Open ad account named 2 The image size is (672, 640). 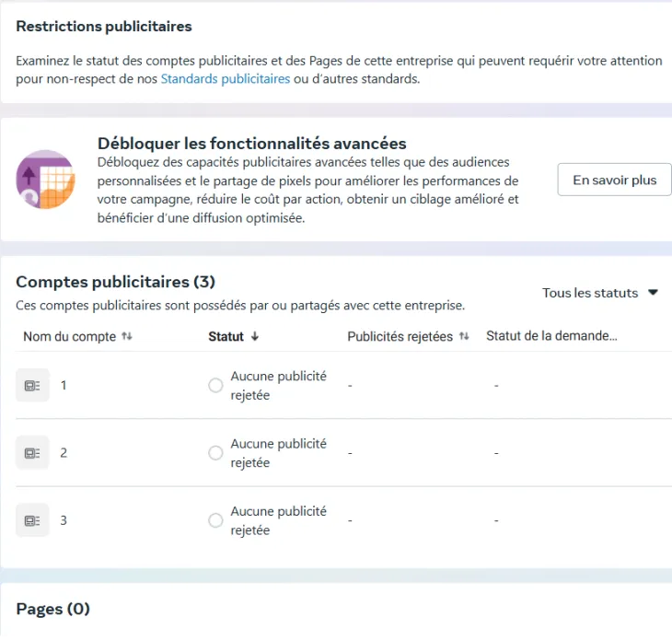(64, 453)
